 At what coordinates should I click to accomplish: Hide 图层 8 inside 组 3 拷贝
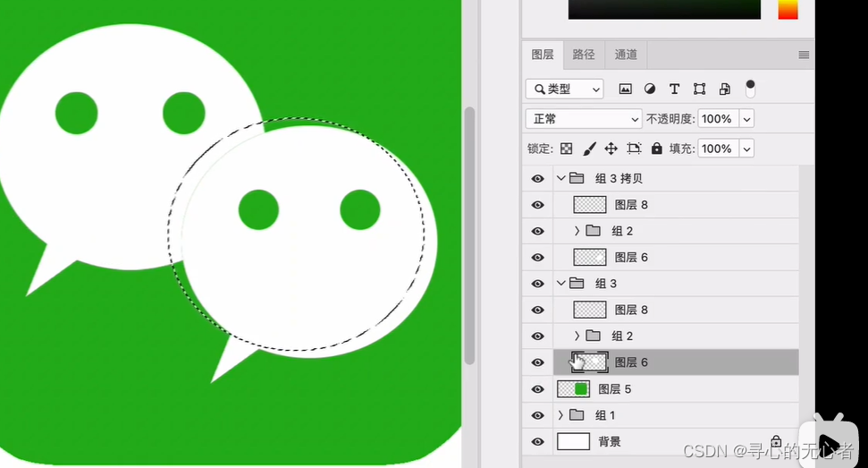pyautogui.click(x=537, y=205)
